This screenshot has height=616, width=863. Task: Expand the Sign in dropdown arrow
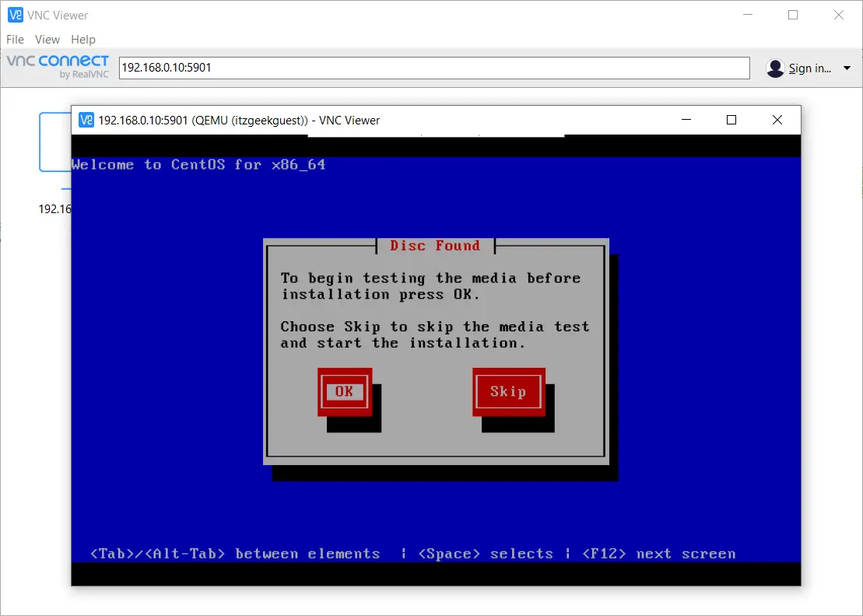[847, 68]
